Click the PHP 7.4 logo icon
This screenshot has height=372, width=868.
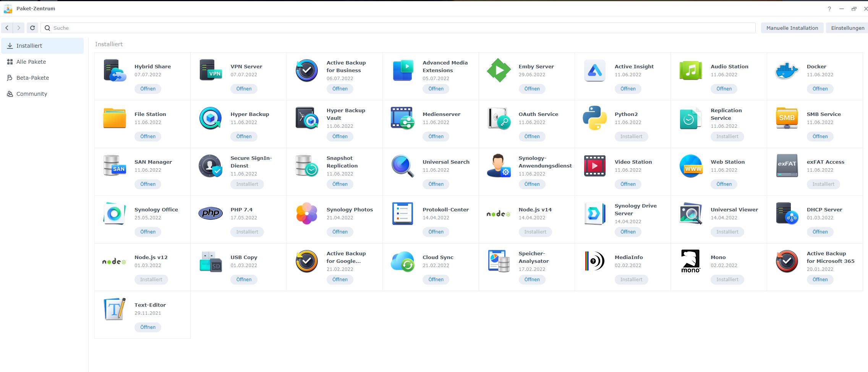coord(211,213)
